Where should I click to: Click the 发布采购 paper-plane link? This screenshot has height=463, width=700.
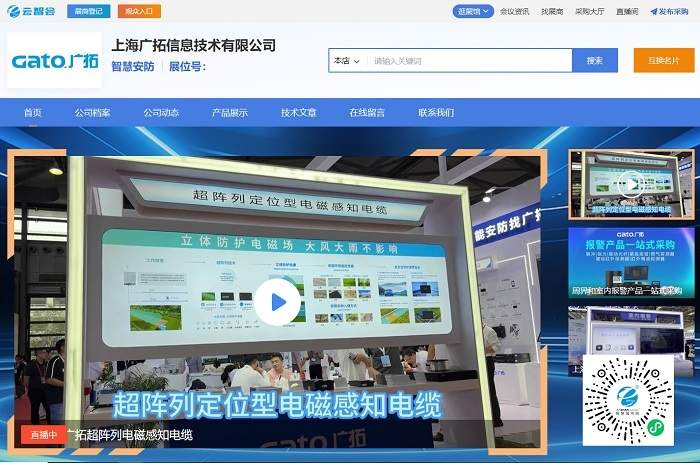tap(669, 11)
